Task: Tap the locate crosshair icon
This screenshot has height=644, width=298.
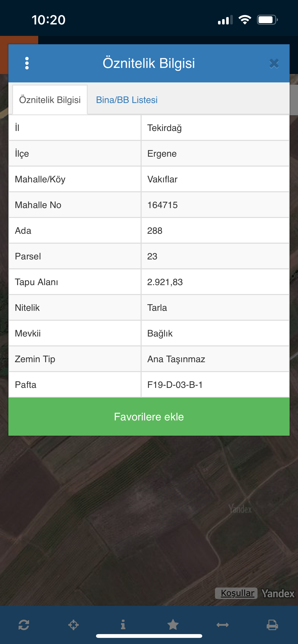Action: 73,625
